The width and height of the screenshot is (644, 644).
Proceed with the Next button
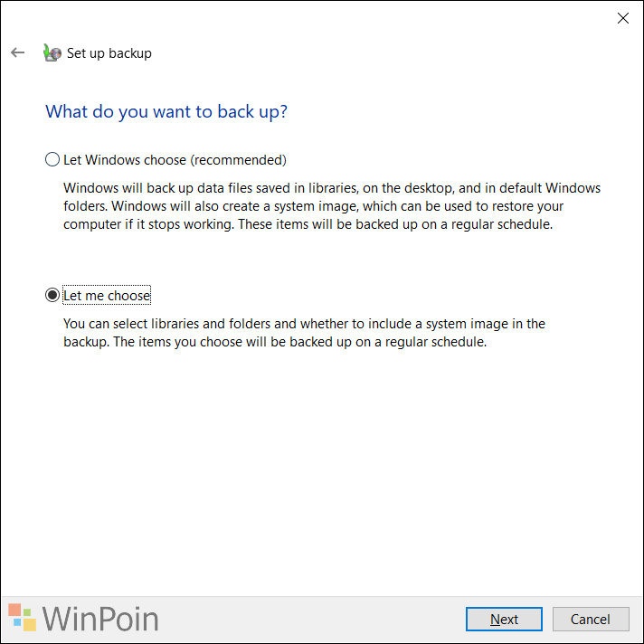coord(504,619)
